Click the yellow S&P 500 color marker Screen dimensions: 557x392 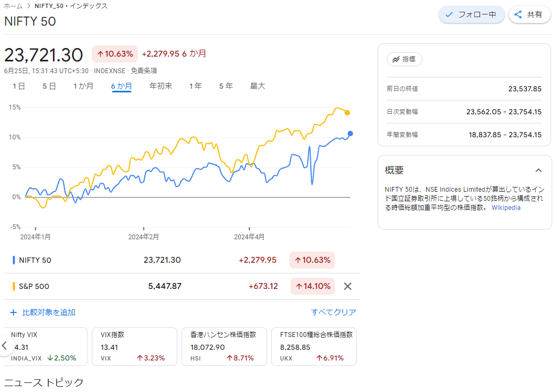click(13, 286)
